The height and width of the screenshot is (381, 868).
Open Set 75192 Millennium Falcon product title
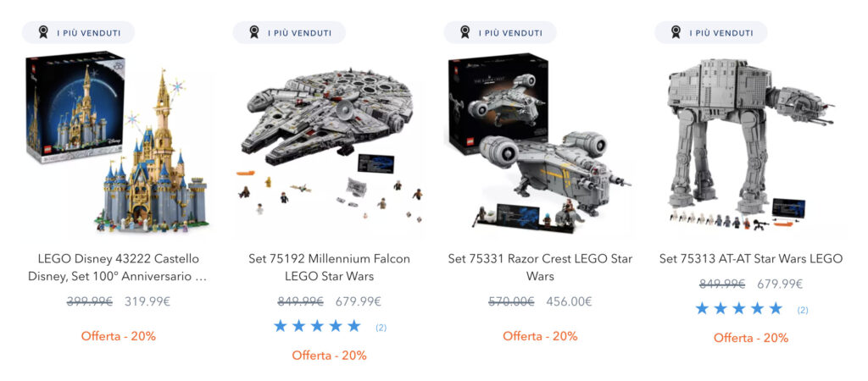pos(329,267)
